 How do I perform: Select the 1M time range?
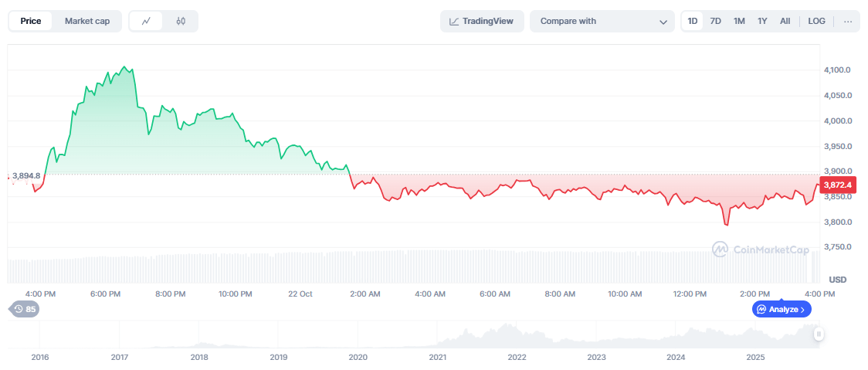pyautogui.click(x=739, y=22)
